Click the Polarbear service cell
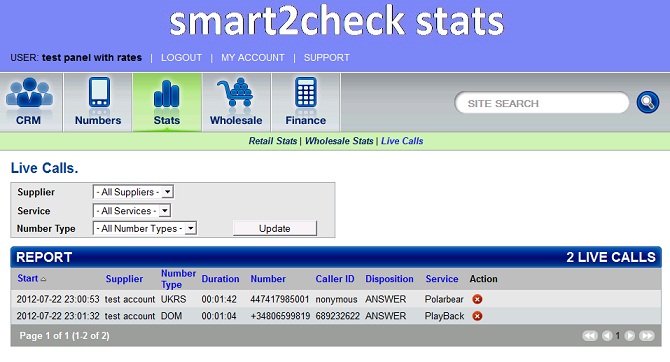The width and height of the screenshot is (670, 362). (444, 299)
